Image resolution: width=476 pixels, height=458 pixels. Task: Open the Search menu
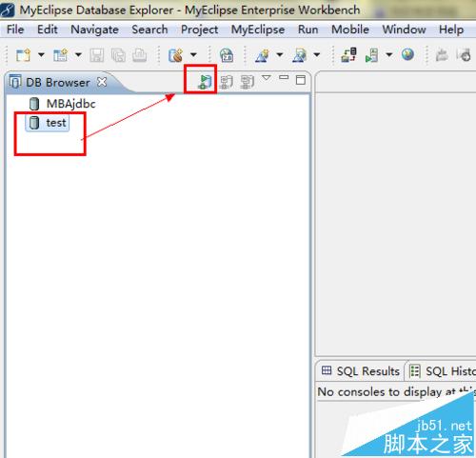coord(149,30)
